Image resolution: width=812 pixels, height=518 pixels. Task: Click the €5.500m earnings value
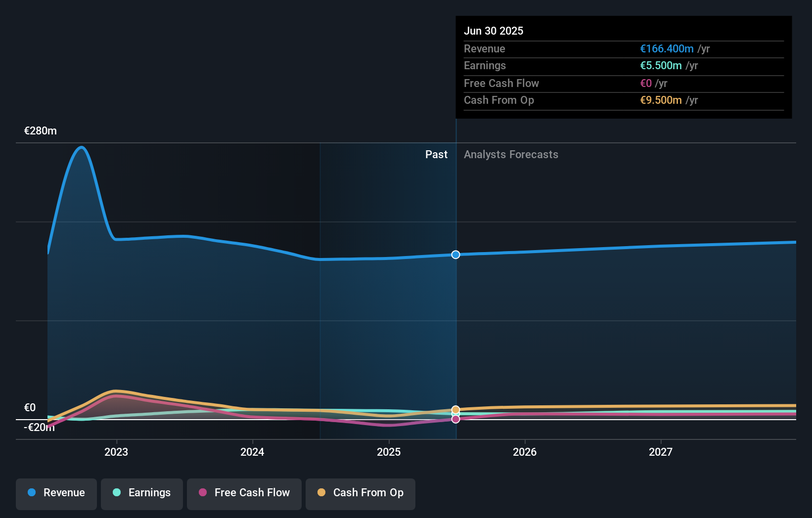pos(661,66)
